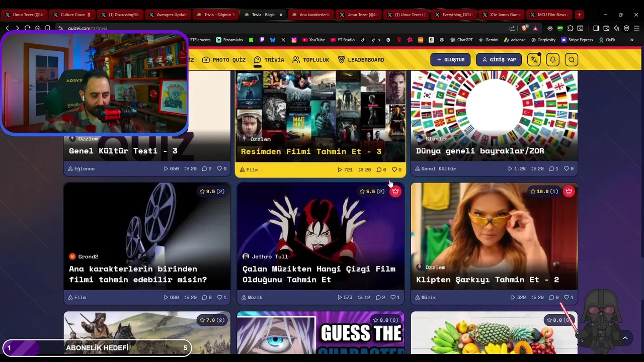This screenshot has height=362, width=644.
Task: Open Ana karakterlerin birinden filmi quiz title
Action: 138,274
